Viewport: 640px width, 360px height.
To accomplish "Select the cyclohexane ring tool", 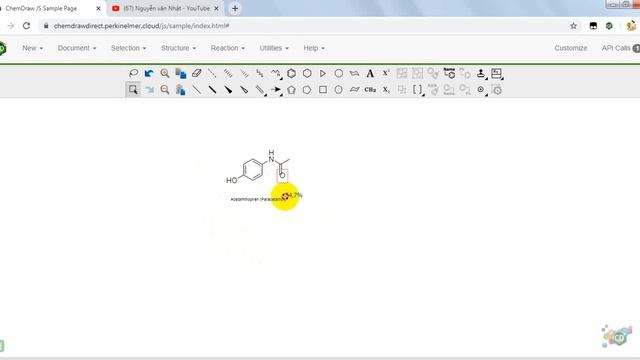I will pyautogui.click(x=307, y=73).
